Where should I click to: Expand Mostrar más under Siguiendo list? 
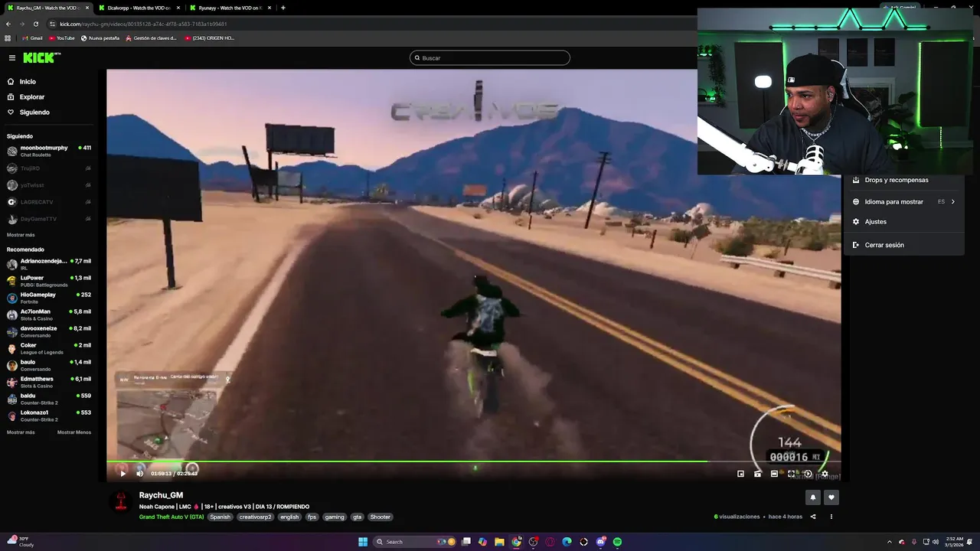[21, 235]
